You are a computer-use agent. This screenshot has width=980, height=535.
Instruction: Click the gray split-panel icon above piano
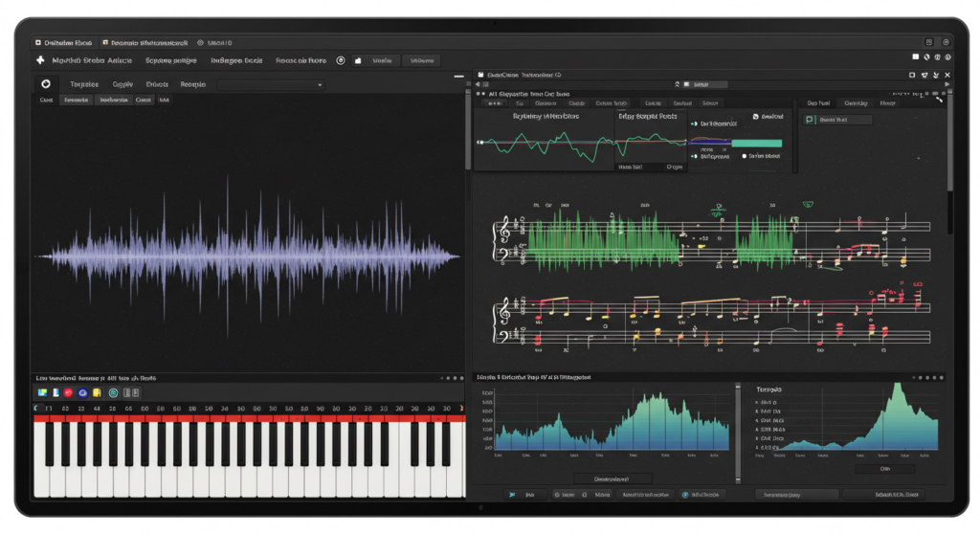point(131,392)
